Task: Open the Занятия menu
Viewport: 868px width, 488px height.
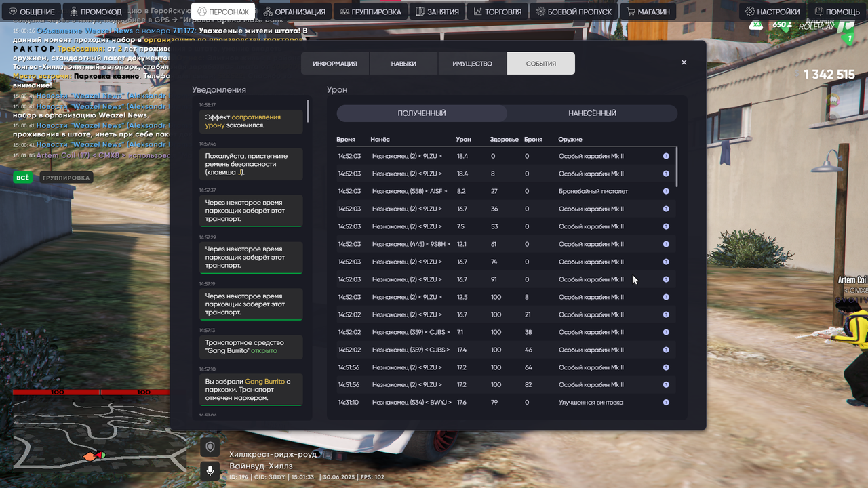Action: tap(437, 12)
